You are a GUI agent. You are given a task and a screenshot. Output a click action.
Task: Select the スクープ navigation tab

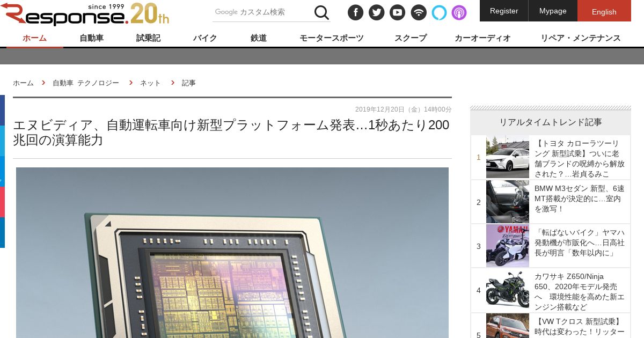click(x=411, y=38)
